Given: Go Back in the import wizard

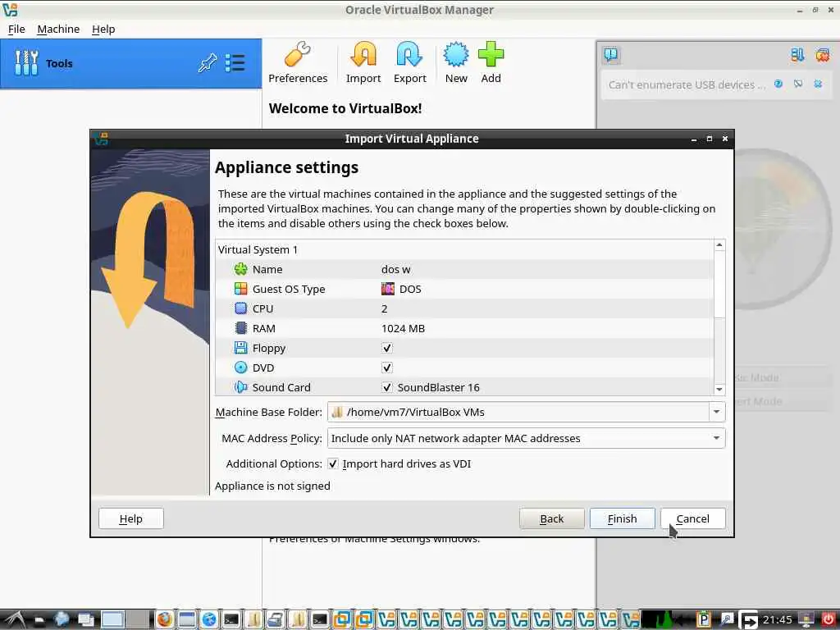Looking at the screenshot, I should click(x=551, y=518).
